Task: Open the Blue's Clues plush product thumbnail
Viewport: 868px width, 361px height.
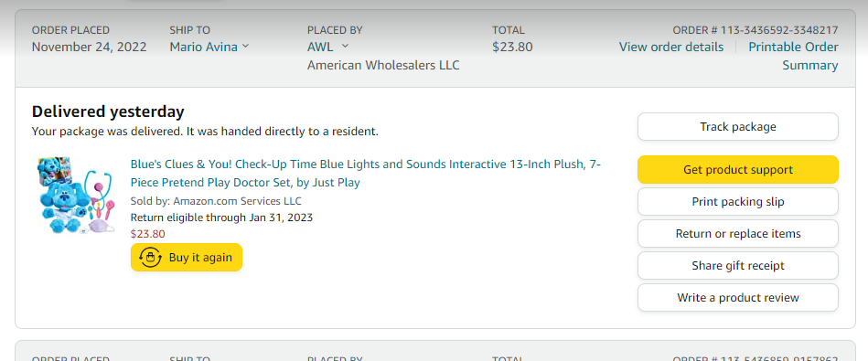Action: (75, 196)
